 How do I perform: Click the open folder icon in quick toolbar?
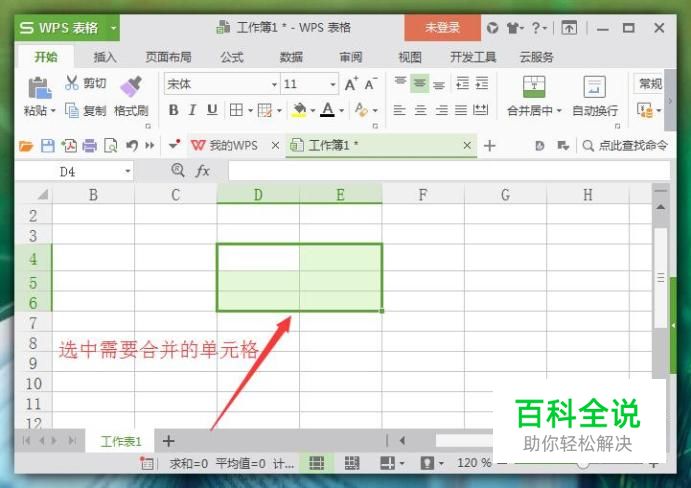26,145
